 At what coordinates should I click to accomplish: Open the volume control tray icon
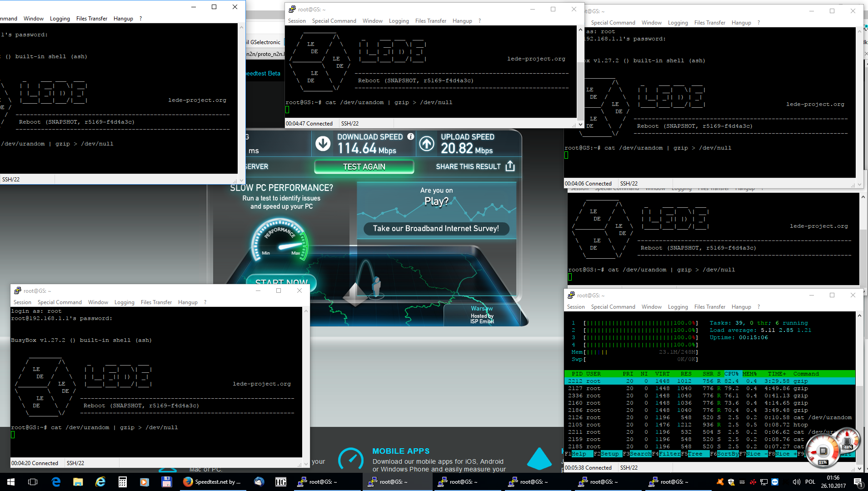[796, 482]
